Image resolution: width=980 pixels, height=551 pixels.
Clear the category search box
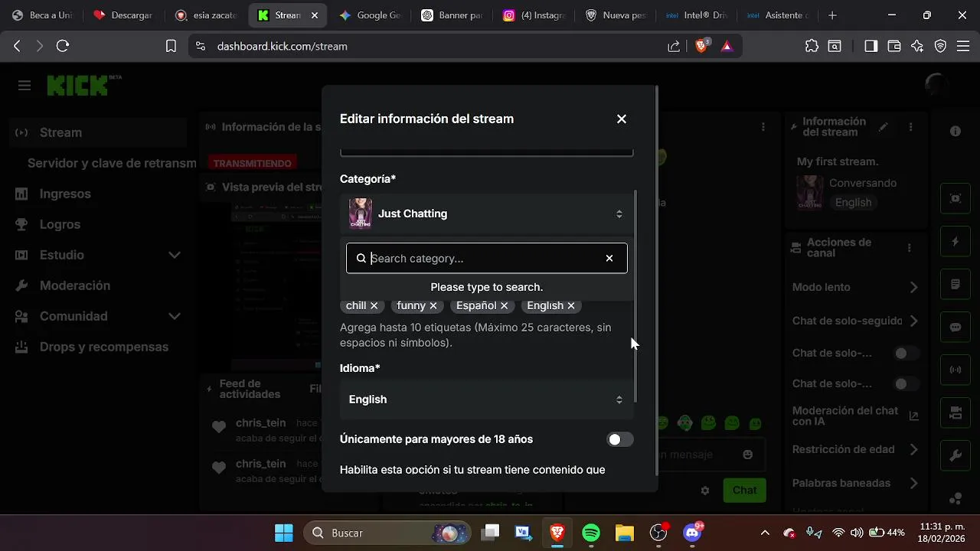609,259
